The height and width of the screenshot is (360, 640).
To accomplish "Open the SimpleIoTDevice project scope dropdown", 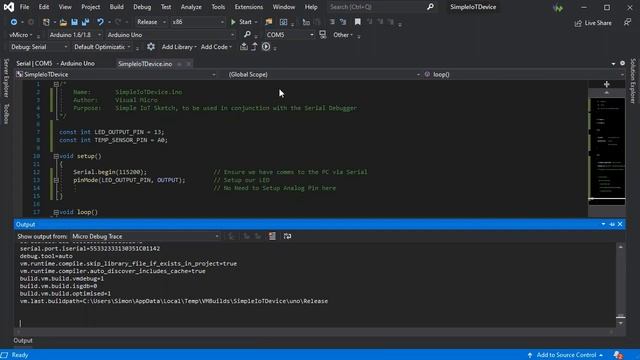I will click(116, 75).
